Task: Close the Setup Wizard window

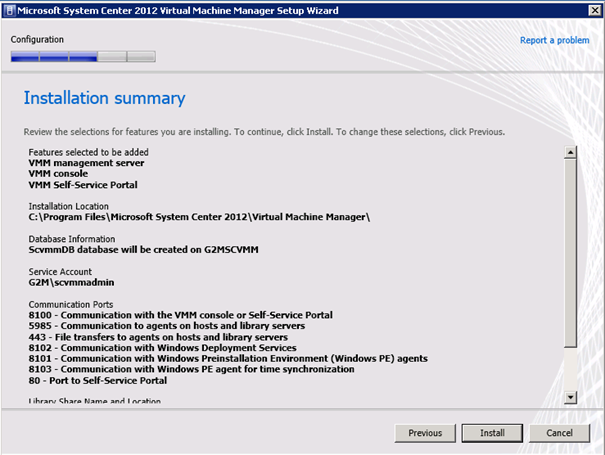Action: [595, 10]
